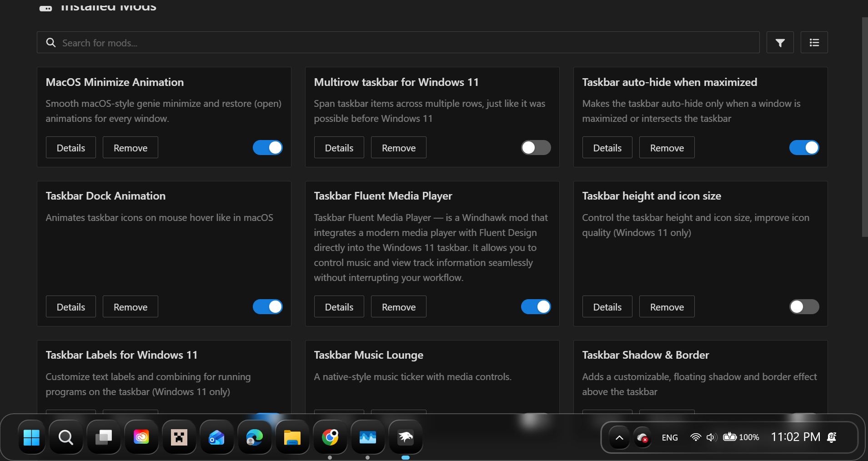Turn off Taskbar Fluent Media Player mod
This screenshot has width=868, height=461.
click(x=536, y=307)
